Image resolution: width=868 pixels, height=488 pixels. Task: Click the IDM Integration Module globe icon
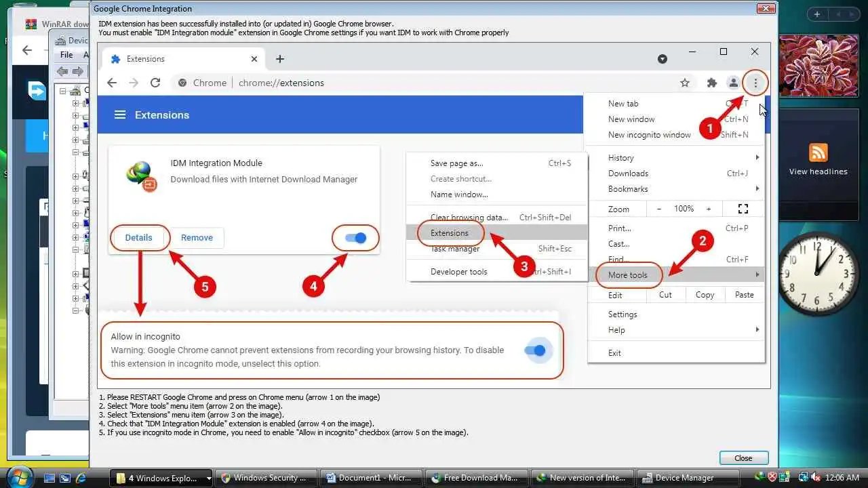pyautogui.click(x=141, y=176)
